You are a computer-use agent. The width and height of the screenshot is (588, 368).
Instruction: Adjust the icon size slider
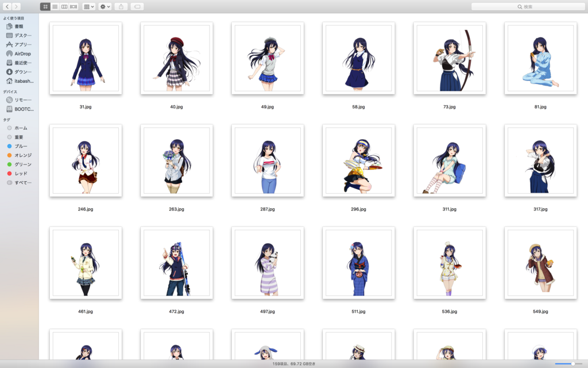pyautogui.click(x=569, y=363)
